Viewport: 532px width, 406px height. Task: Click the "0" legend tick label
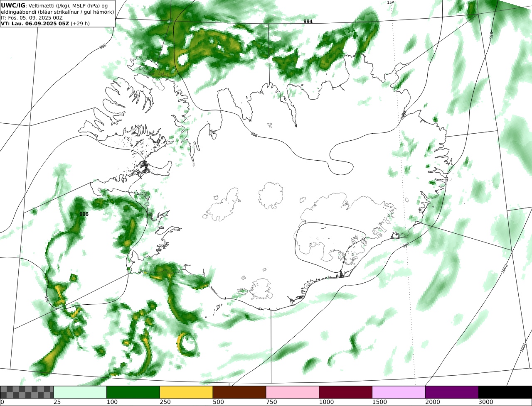(x=2, y=402)
